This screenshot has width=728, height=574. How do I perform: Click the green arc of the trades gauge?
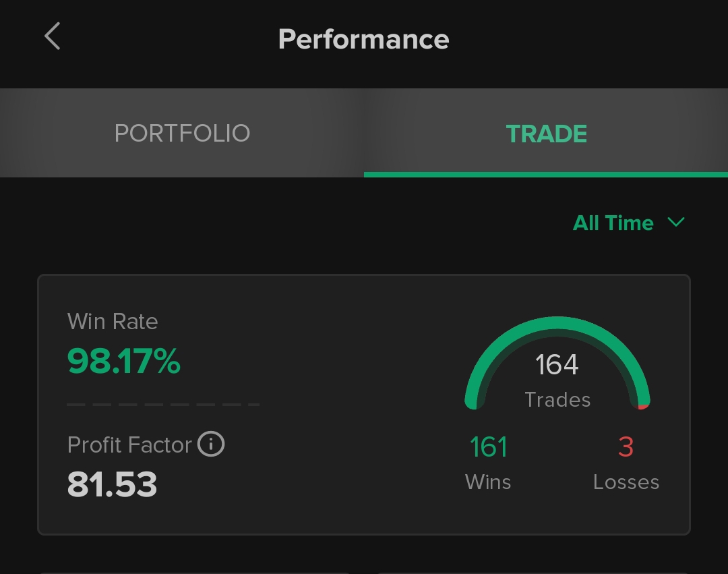(x=557, y=324)
